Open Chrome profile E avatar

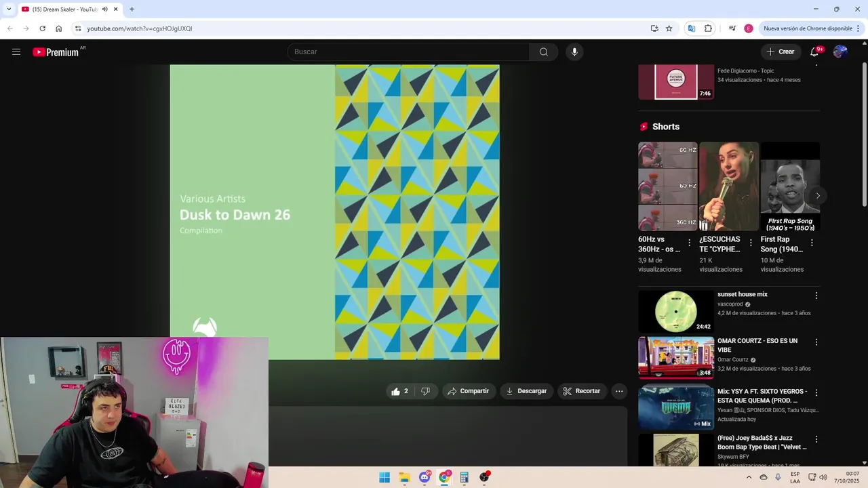point(749,28)
